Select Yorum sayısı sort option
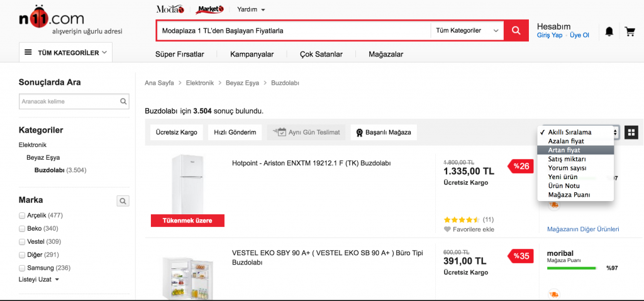 (575, 168)
